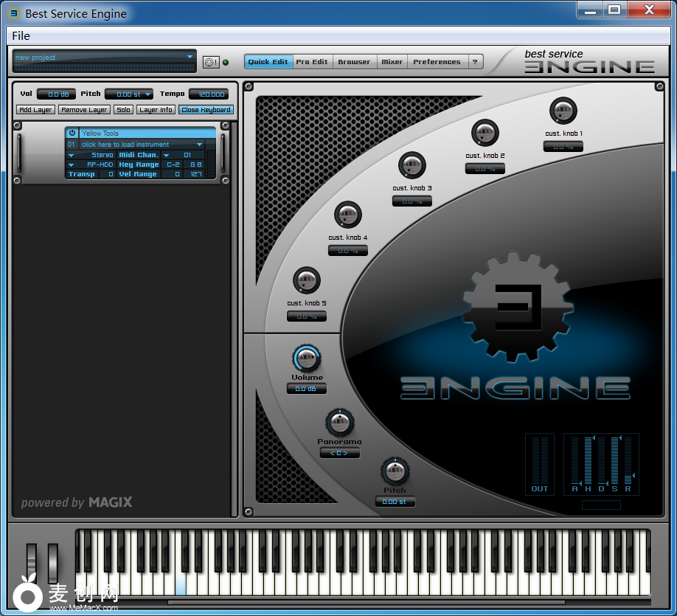Open the Pitch semitone dropdown in header
This screenshot has width=677, height=616.
[148, 94]
